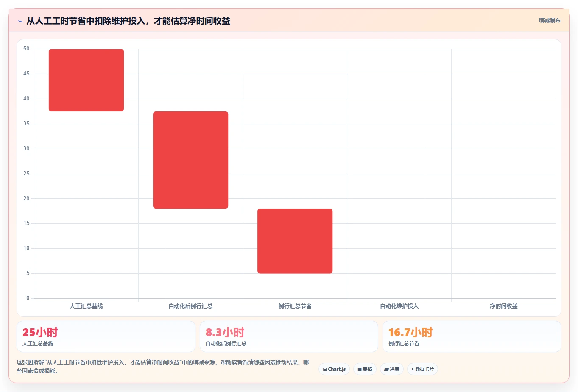Viewport: 578px width, 392px height.
Task: Click the 增减瀑布 label in header
Action: coord(550,20)
